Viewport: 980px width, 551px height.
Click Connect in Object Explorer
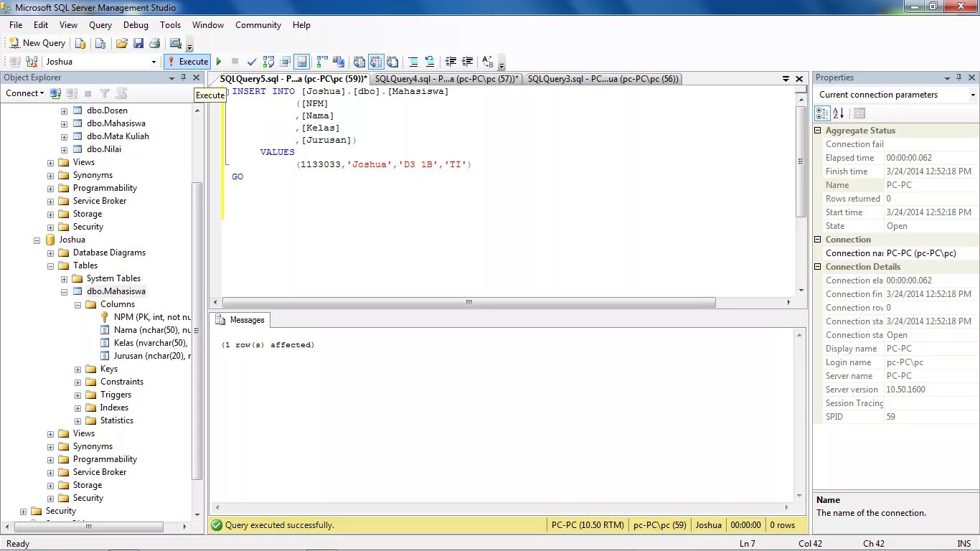pyautogui.click(x=25, y=93)
